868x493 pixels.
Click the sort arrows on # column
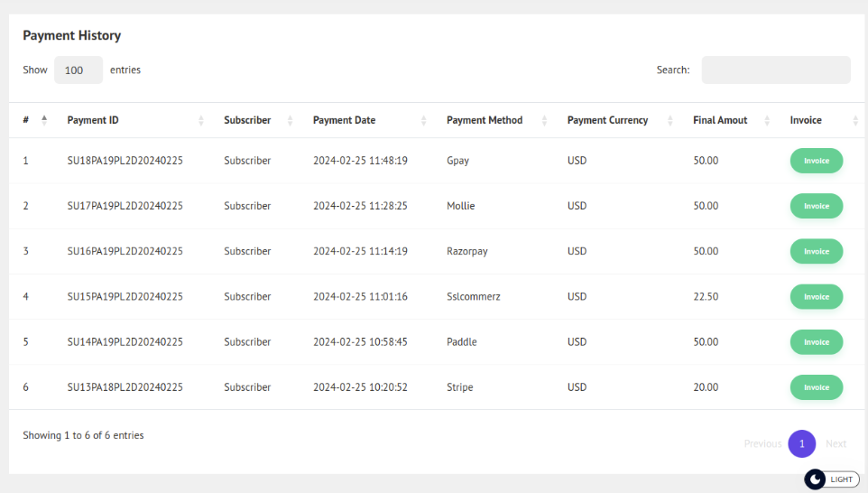(44, 120)
